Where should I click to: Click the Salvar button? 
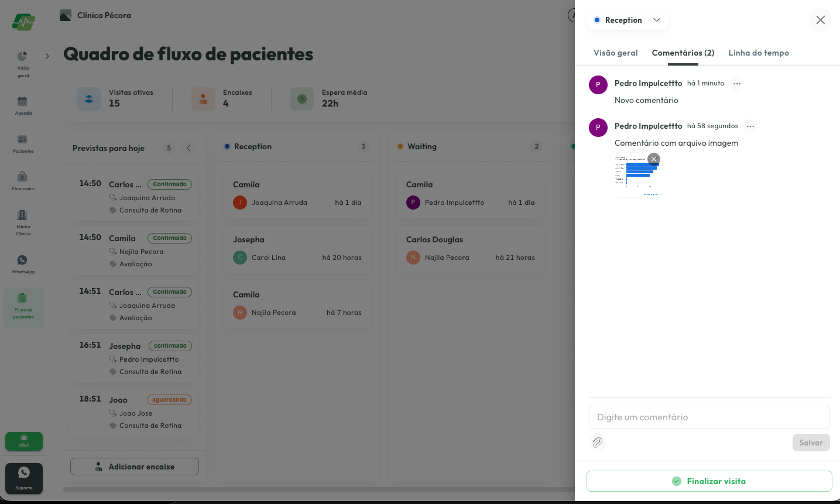pos(811,443)
